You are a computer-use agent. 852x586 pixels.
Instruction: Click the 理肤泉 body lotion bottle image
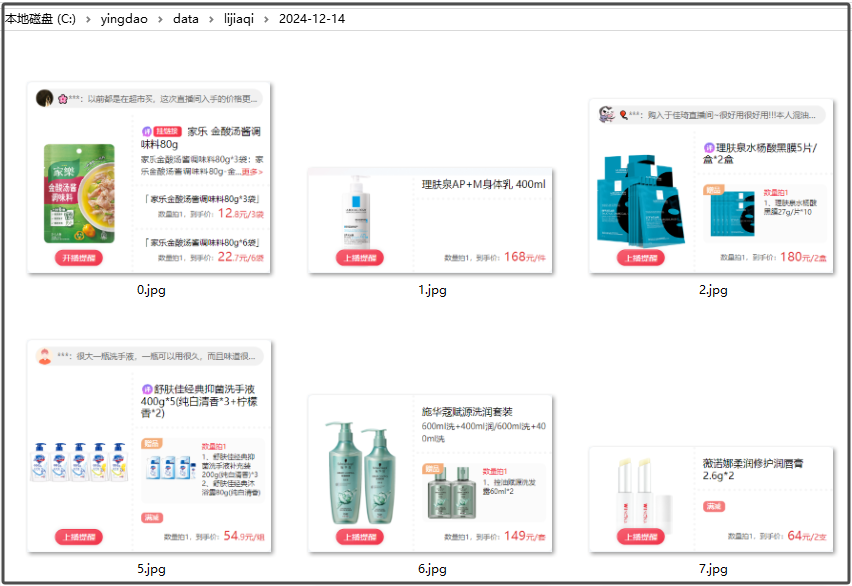click(x=356, y=212)
